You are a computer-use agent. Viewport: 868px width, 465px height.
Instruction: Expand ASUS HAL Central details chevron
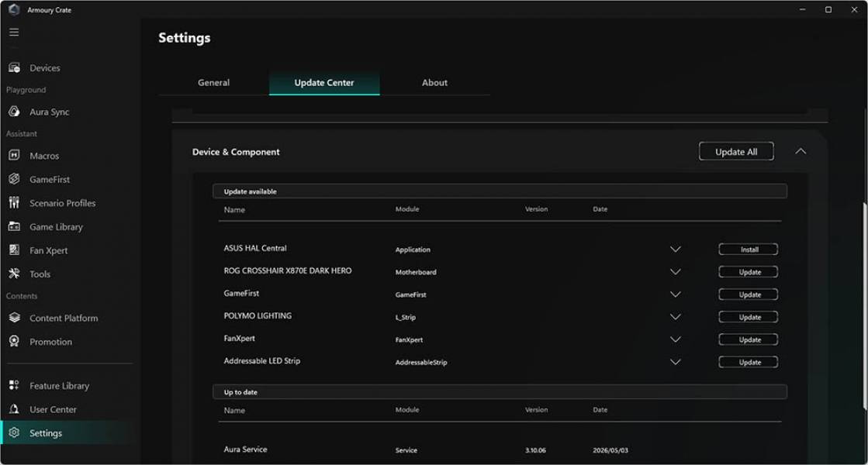pos(676,250)
